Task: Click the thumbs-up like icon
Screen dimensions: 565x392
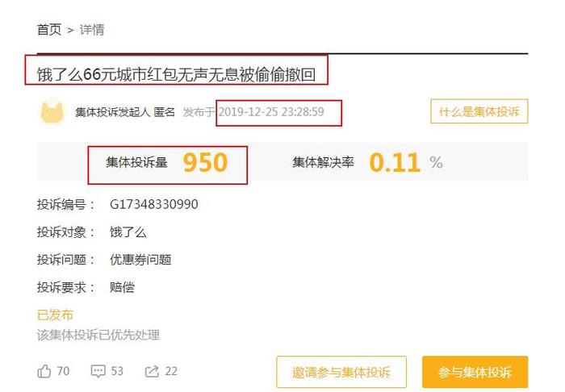Action: (x=44, y=371)
